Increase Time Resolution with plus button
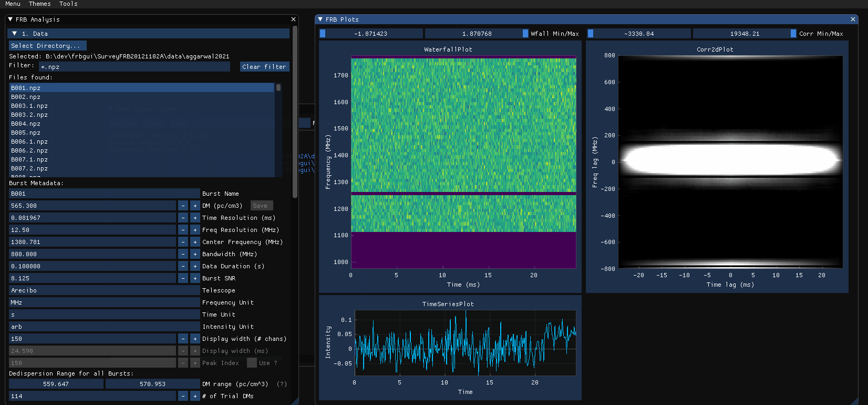Screen dimensions: 868x405 pos(195,218)
